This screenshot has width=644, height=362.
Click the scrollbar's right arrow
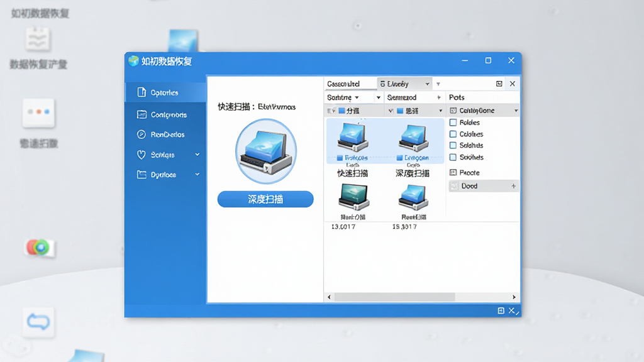pos(514,297)
